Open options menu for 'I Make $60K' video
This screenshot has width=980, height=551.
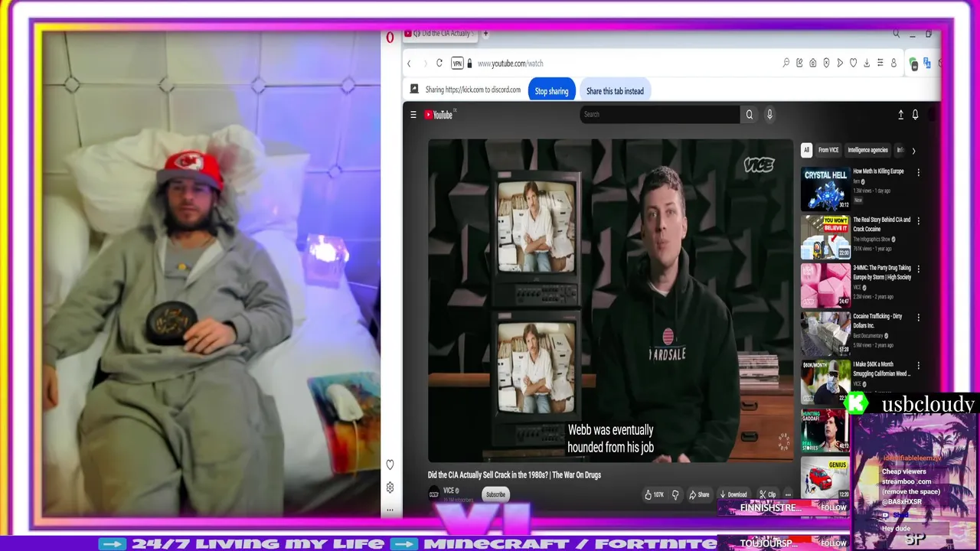point(918,365)
